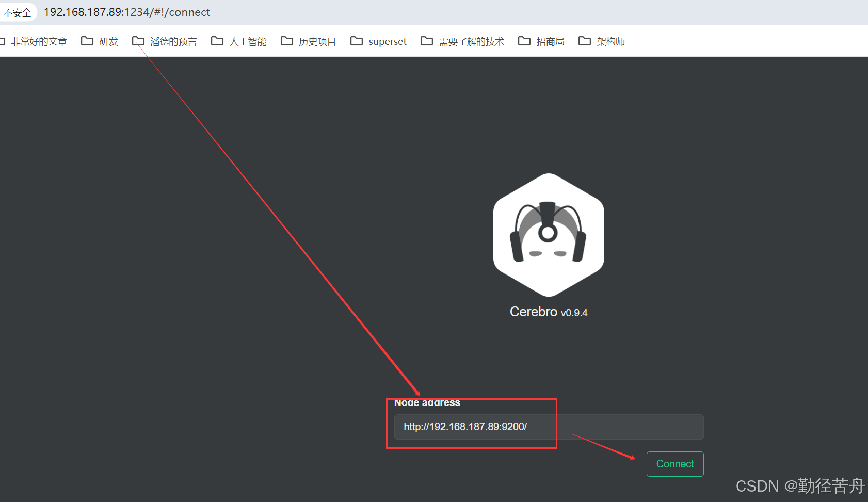This screenshot has width=868, height=502.
Task: Click the Cerebro hexagon logo
Action: pyautogui.click(x=549, y=235)
